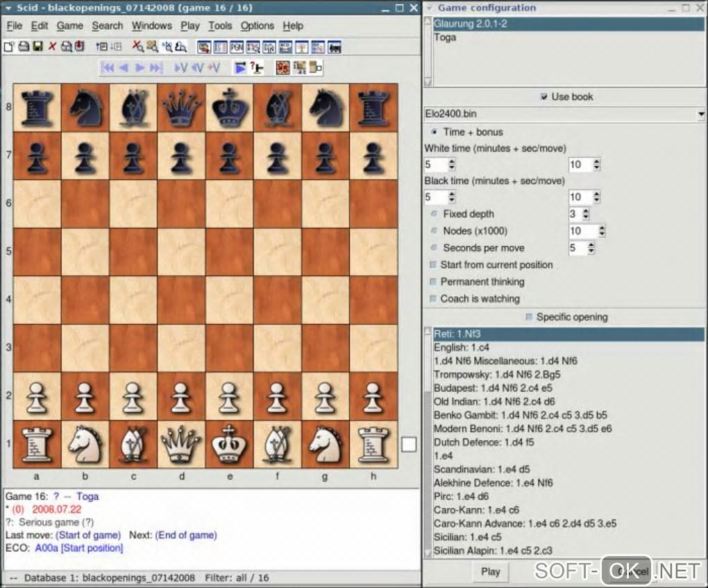Load the previous game using the toolbar icon
Image resolution: width=708 pixels, height=588 pixels.
[x=102, y=47]
